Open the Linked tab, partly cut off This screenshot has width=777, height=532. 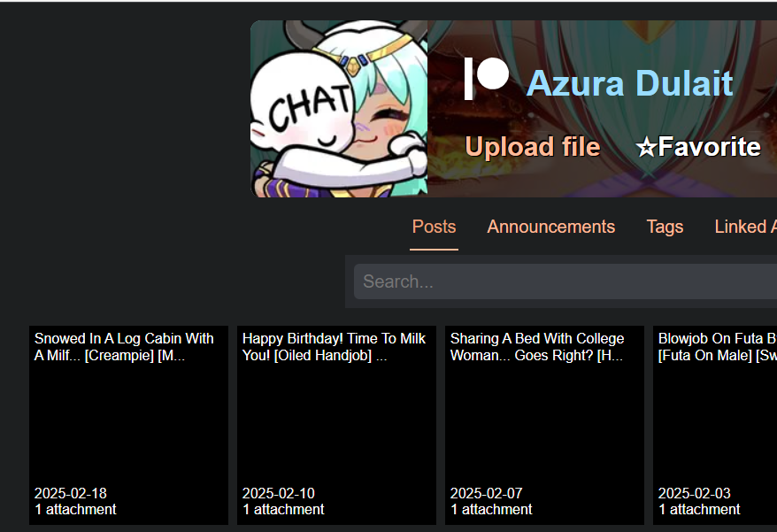coord(745,227)
